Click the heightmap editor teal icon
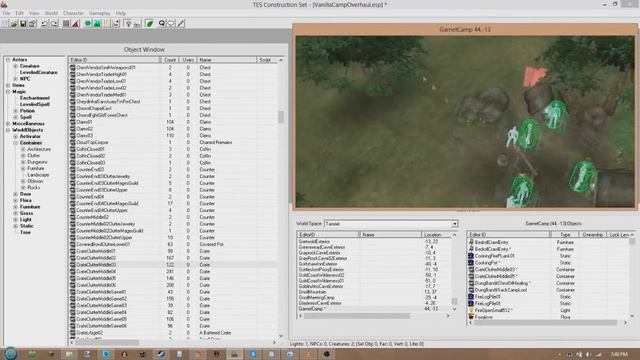This screenshot has width=640, height=360. pos(97,24)
